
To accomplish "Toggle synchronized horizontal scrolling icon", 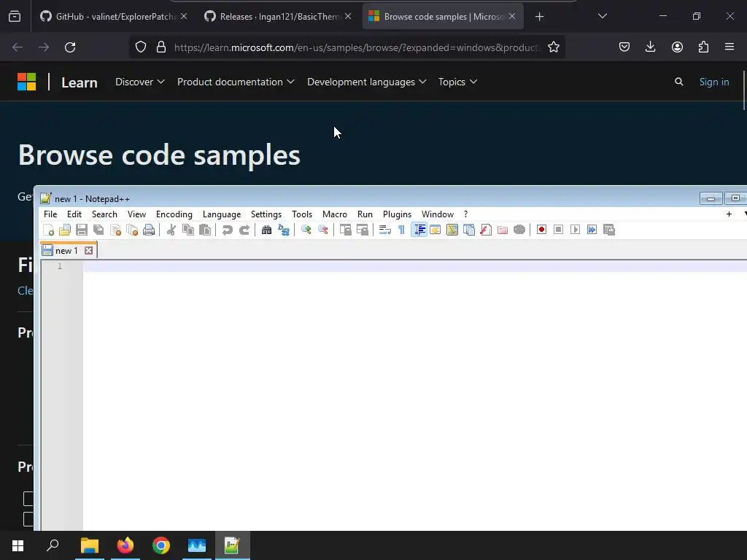I will (x=363, y=230).
